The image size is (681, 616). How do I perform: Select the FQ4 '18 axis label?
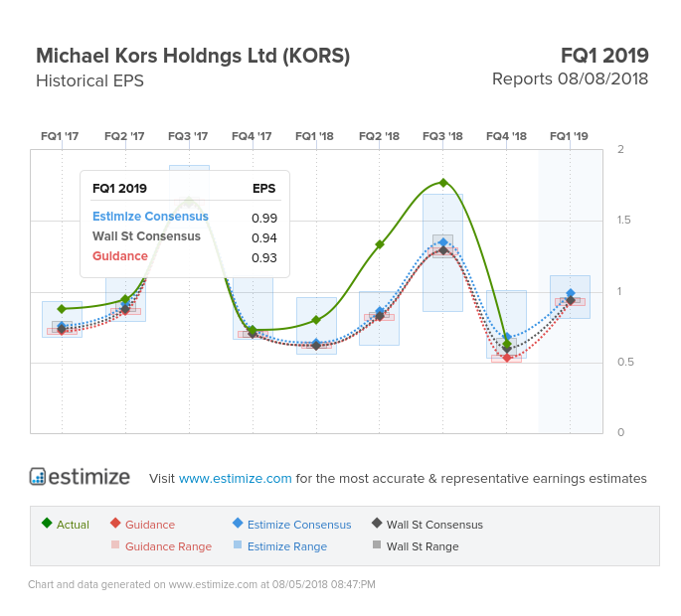(x=506, y=136)
